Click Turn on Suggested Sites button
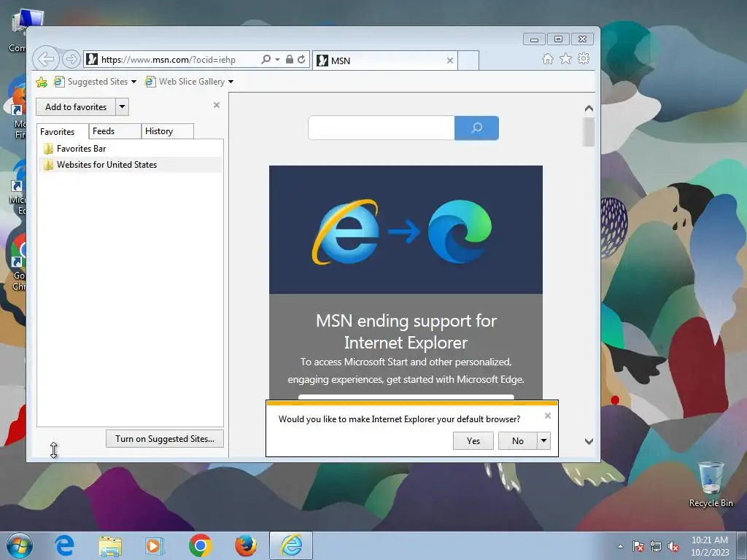 pos(165,439)
